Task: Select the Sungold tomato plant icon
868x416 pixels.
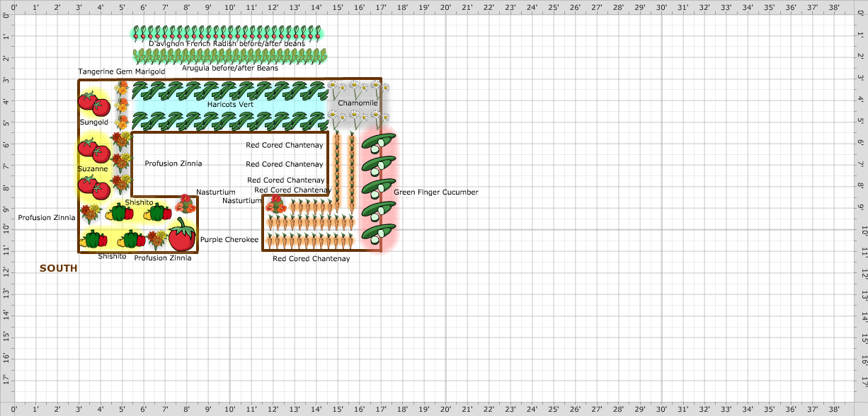Action: coord(95,105)
